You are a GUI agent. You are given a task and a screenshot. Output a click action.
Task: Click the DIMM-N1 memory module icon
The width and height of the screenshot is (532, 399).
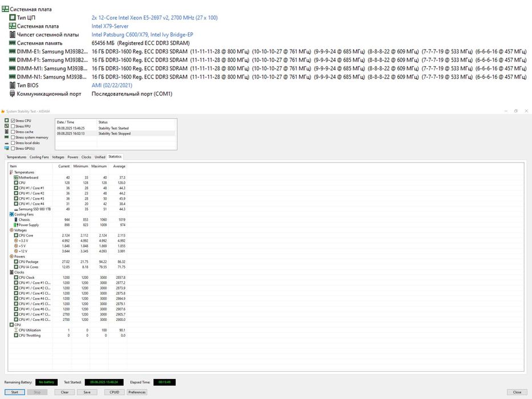click(12, 77)
